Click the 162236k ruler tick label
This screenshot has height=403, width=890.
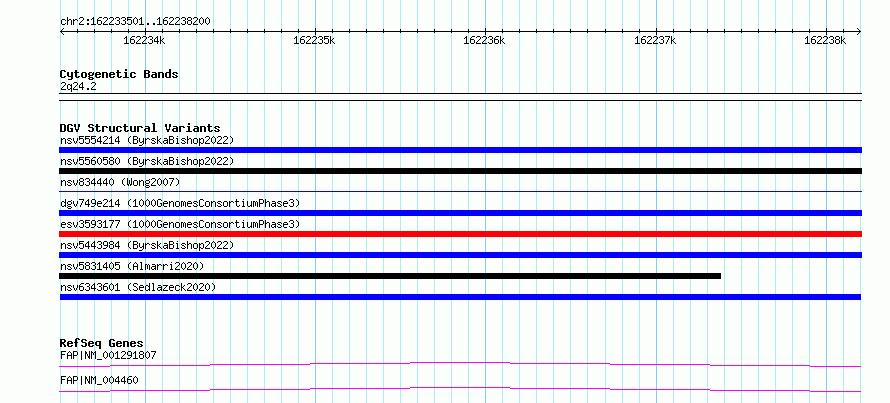[x=484, y=40]
